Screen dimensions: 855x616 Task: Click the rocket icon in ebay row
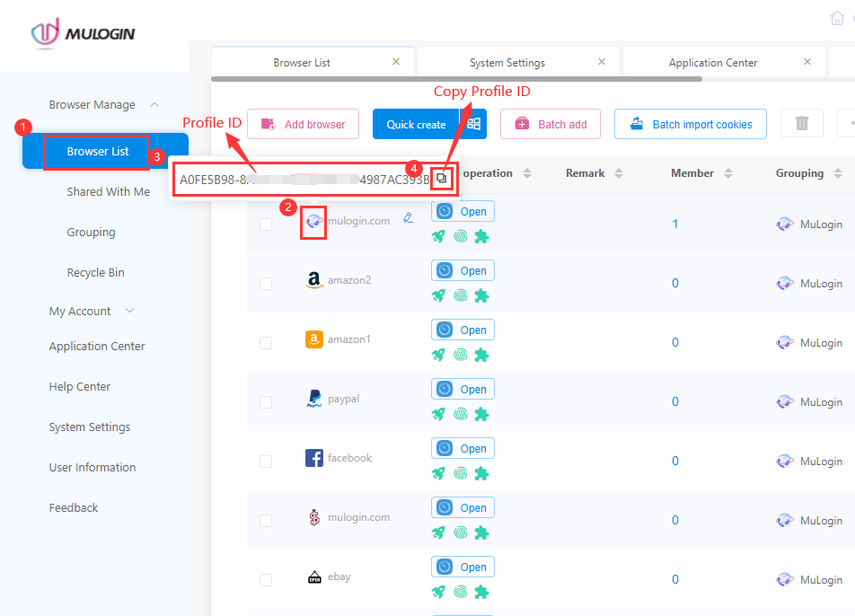coord(438,592)
